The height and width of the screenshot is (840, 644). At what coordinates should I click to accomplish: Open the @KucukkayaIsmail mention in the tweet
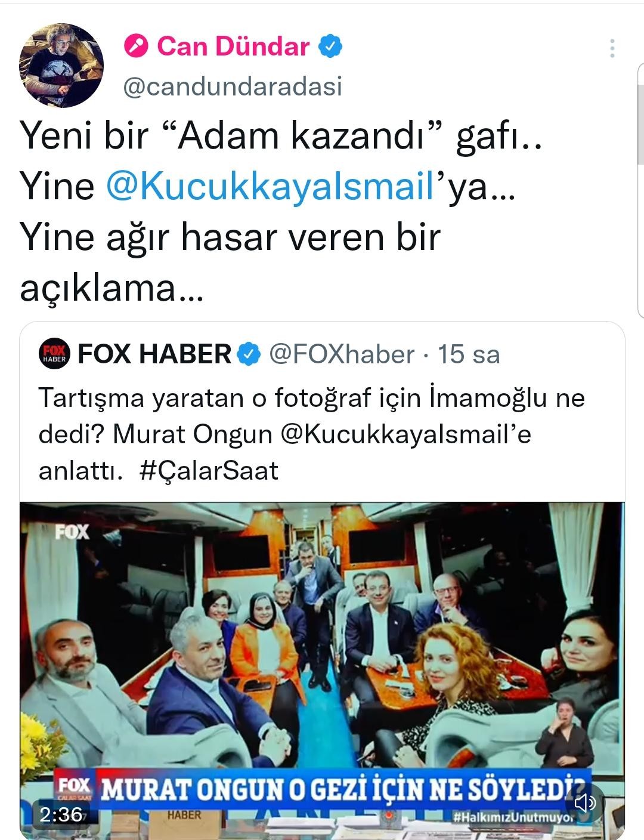pos(270,186)
